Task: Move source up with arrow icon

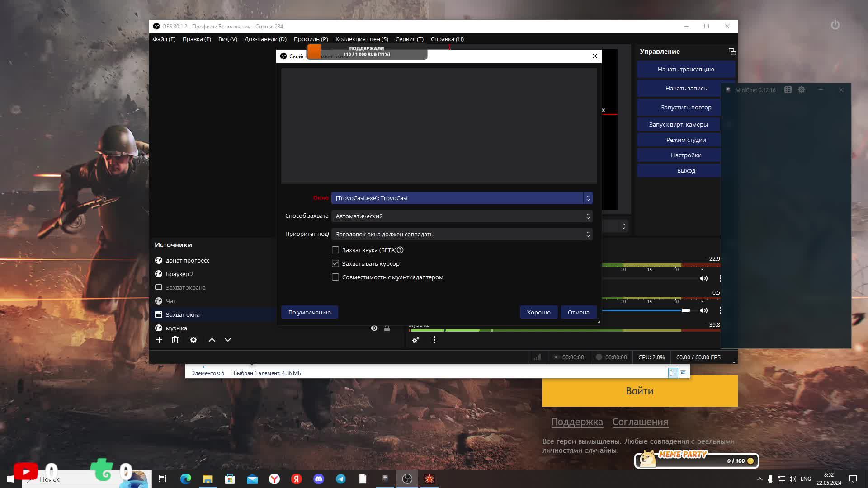Action: pos(212,340)
